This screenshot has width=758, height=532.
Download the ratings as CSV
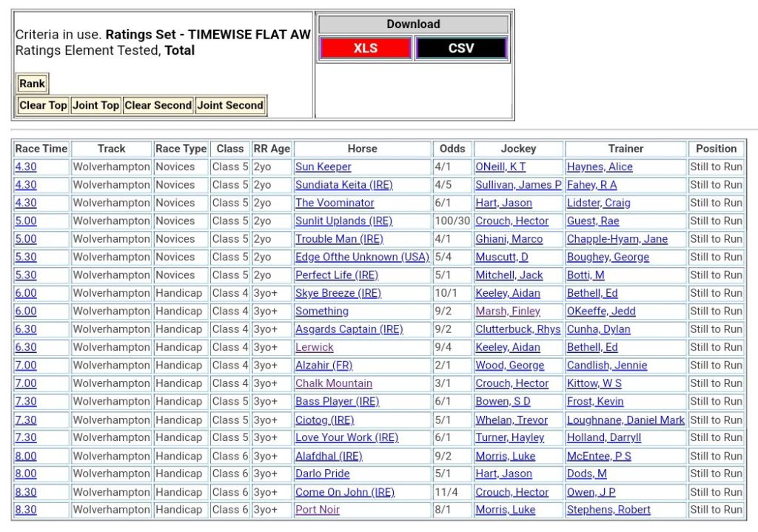pyautogui.click(x=460, y=48)
